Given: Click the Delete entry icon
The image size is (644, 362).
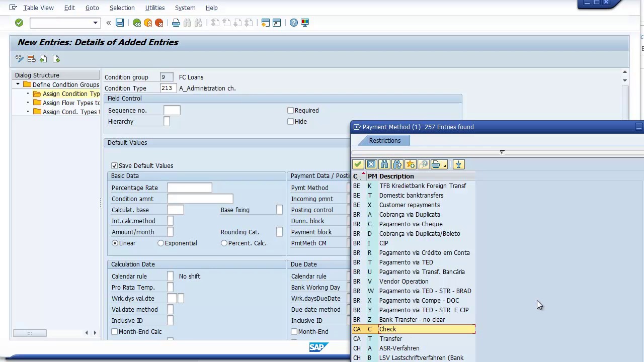Looking at the screenshot, I should point(31,59).
